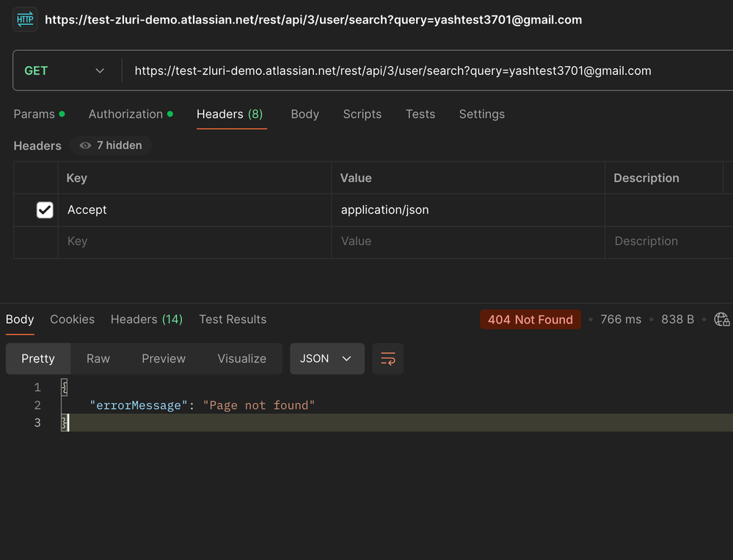Switch to the Params tab
The image size is (733, 560).
click(33, 114)
